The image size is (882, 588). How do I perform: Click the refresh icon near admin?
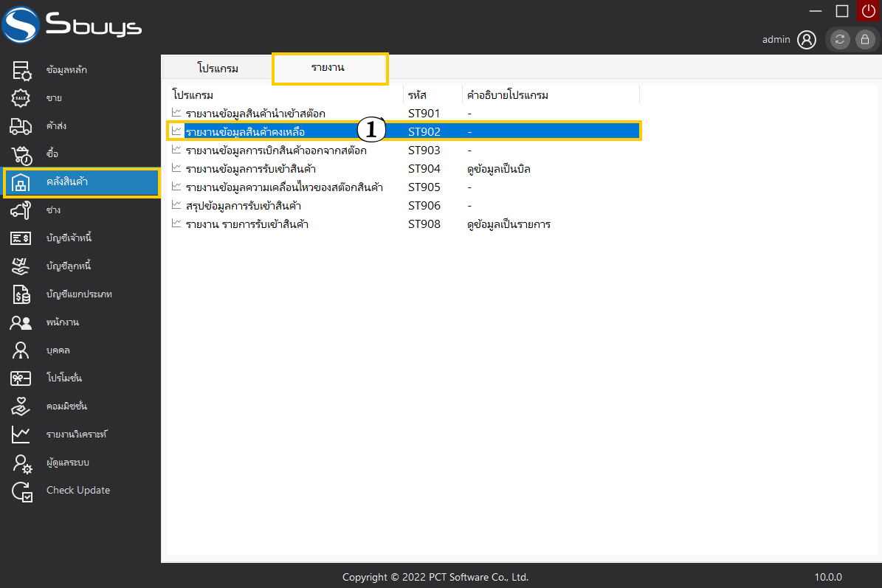point(840,40)
